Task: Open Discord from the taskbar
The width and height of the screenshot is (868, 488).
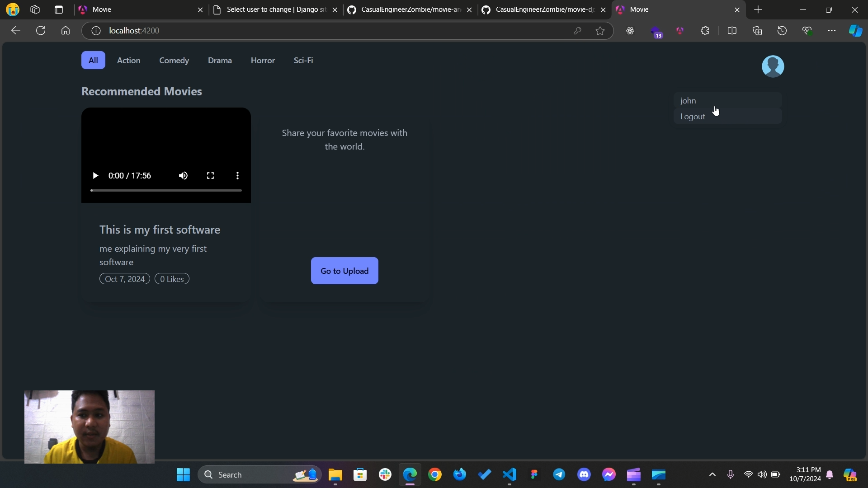Action: 584,475
